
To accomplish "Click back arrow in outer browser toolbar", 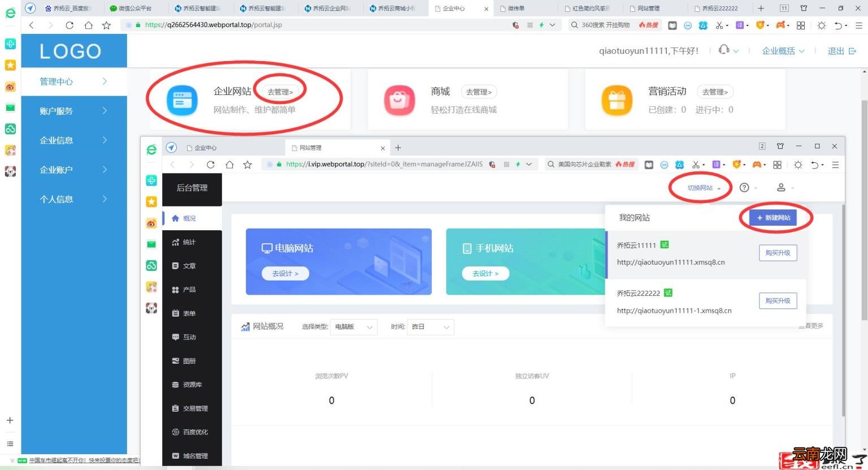I will (31, 25).
